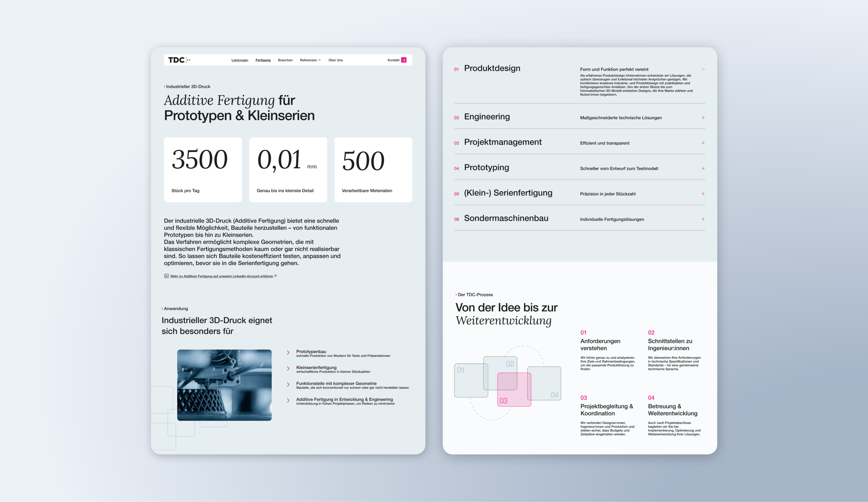This screenshot has height=502, width=868.
Task: Click the pink chevron next to Prototypenbau
Action: tap(288, 353)
